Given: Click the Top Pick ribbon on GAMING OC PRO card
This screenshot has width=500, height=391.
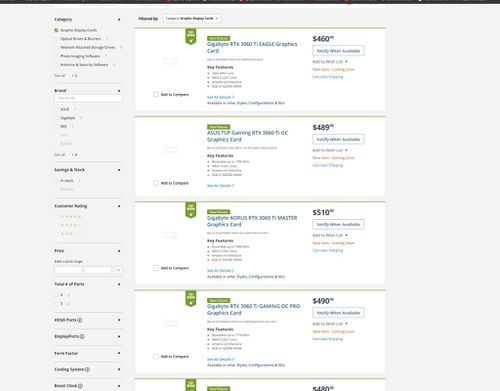Looking at the screenshot, I should [191, 298].
